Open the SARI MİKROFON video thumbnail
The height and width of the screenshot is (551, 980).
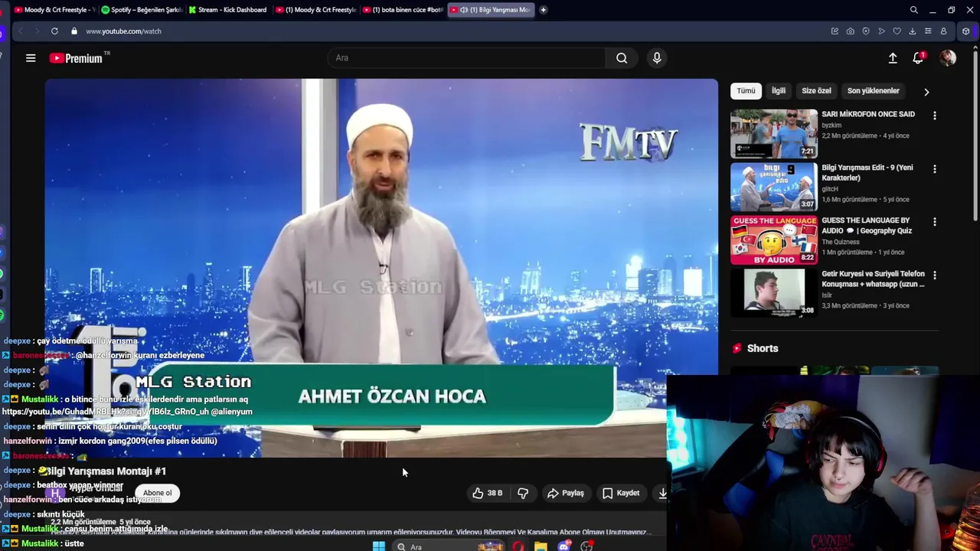(x=774, y=134)
